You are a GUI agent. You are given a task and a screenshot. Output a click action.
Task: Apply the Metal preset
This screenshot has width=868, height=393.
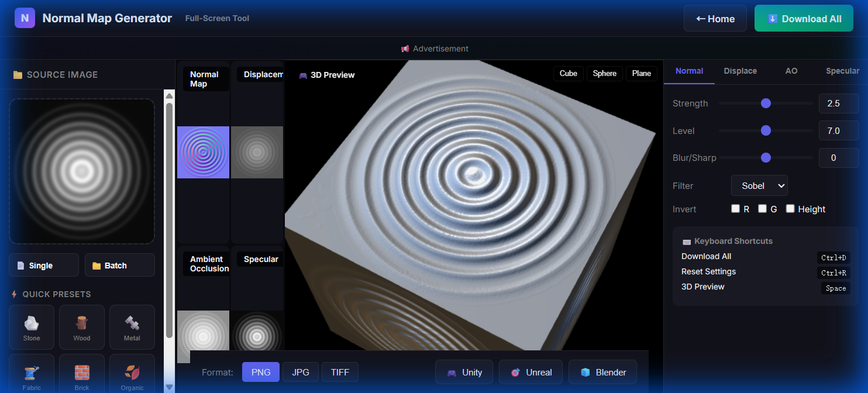pos(132,327)
